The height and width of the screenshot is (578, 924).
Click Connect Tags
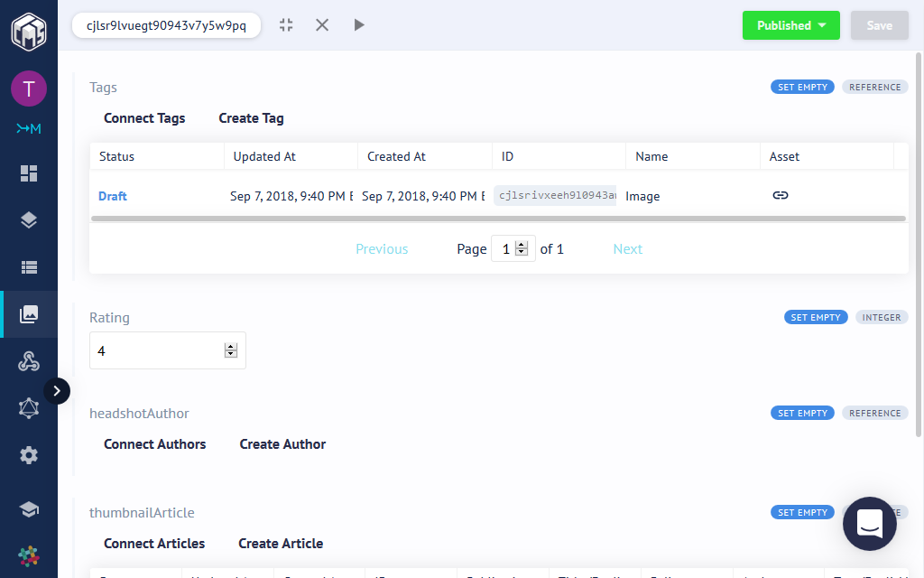tap(144, 118)
